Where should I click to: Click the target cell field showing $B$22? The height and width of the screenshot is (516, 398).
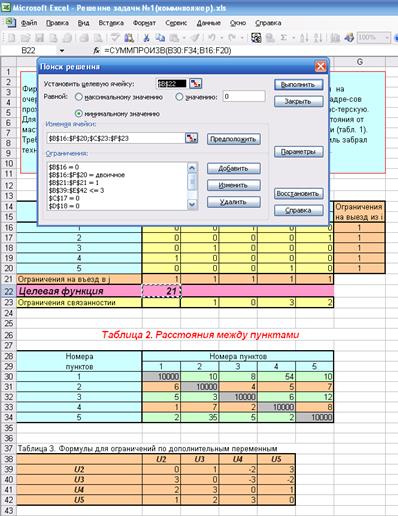click(x=171, y=84)
